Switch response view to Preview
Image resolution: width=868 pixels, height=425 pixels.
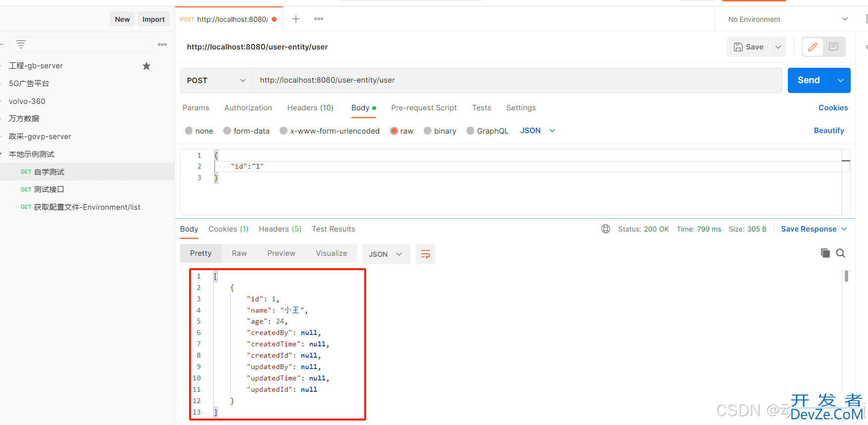282,253
